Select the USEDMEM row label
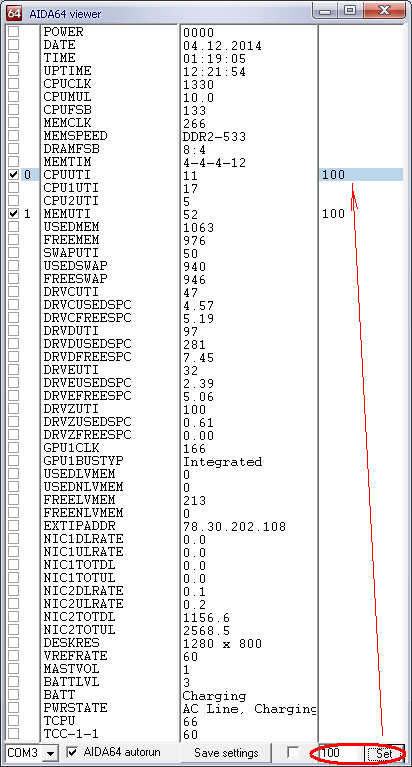 (x=71, y=227)
